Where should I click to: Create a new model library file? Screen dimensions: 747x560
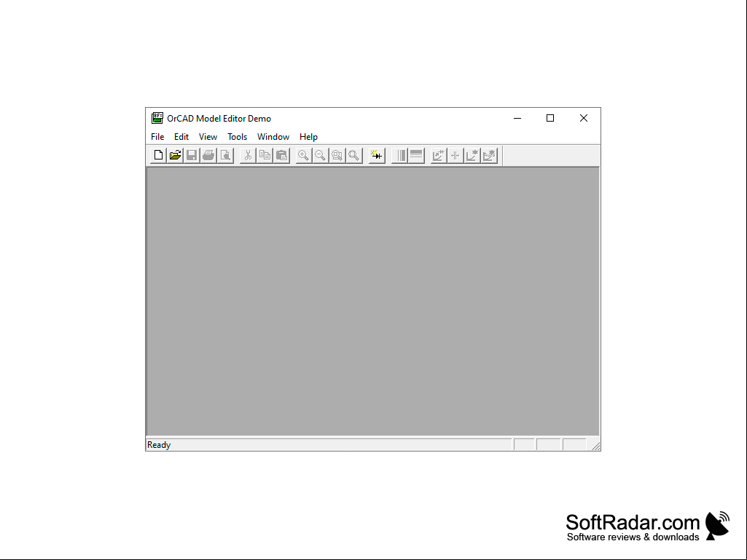(158, 155)
